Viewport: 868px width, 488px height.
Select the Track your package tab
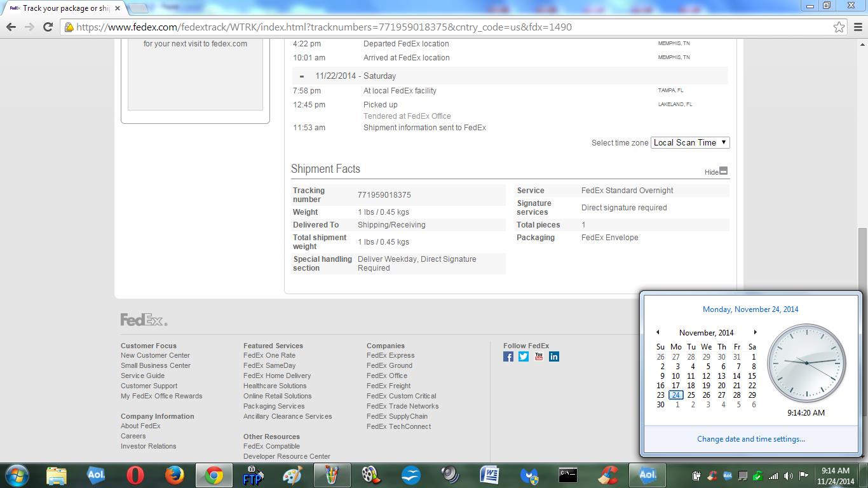coord(65,8)
